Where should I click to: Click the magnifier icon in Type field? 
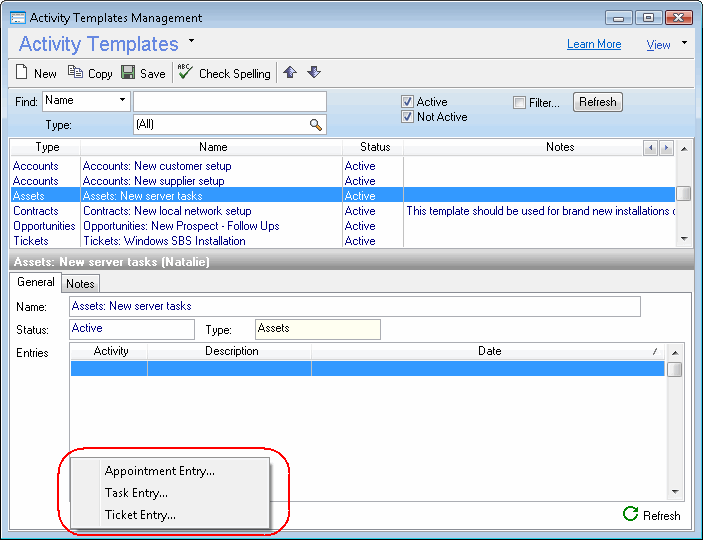(x=316, y=125)
